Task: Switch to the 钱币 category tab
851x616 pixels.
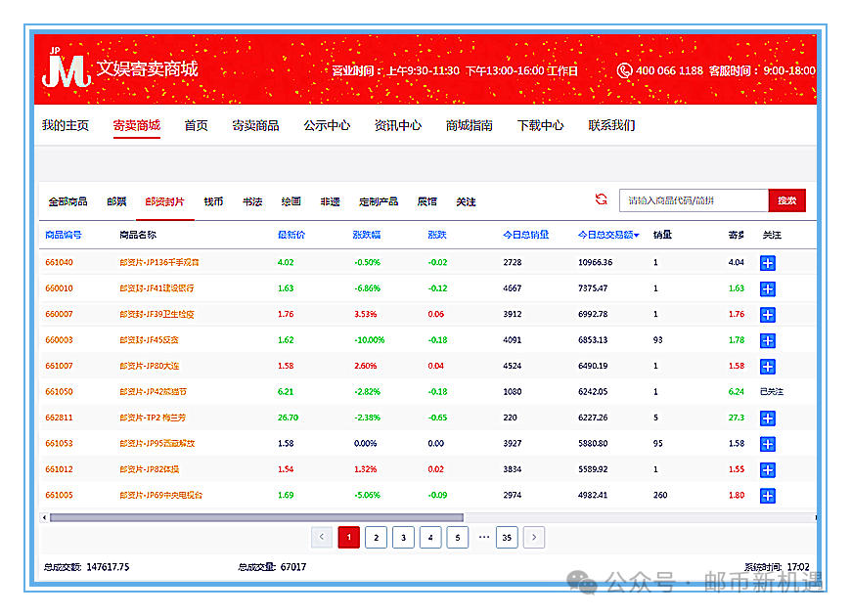Action: (x=213, y=201)
